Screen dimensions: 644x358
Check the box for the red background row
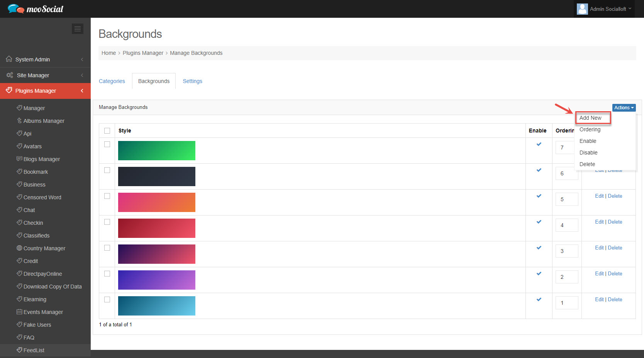[x=107, y=222]
